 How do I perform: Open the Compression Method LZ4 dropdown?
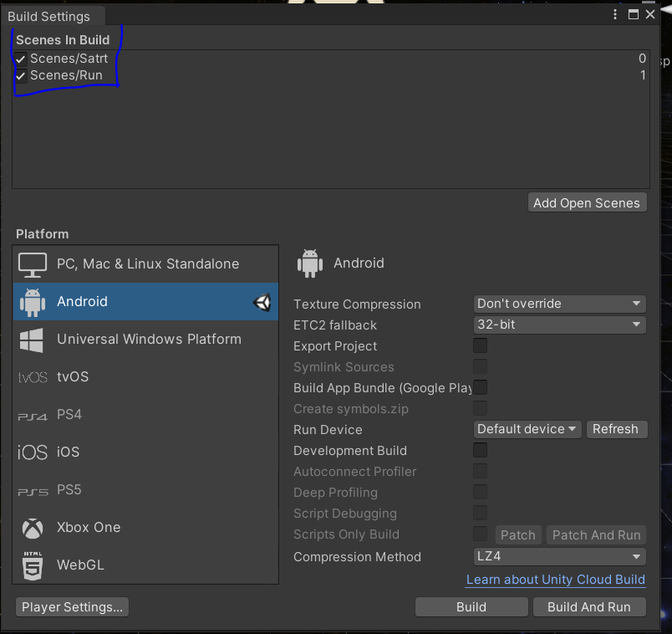(x=559, y=557)
